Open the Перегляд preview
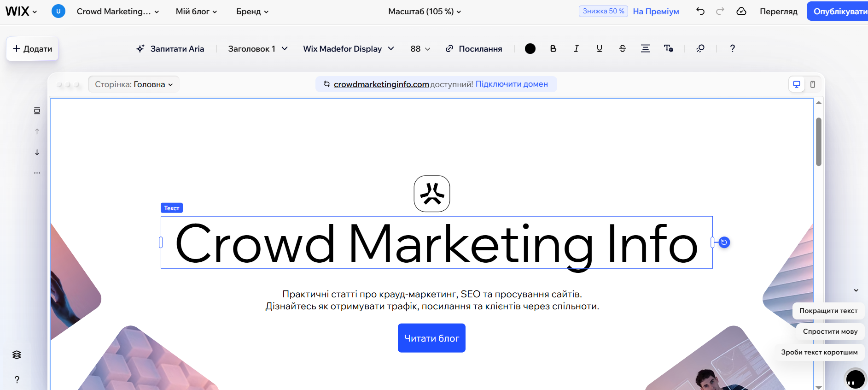 coord(779,12)
